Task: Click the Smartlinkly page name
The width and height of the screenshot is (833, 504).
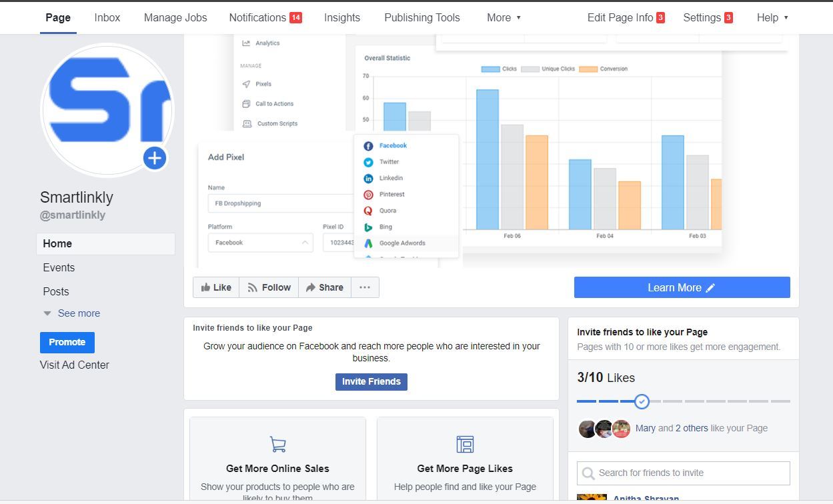Action: (77, 197)
